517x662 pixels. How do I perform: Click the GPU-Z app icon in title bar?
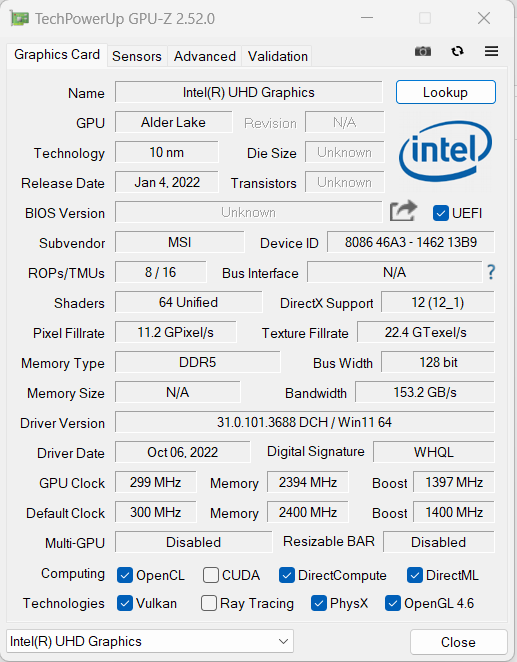[x=20, y=19]
